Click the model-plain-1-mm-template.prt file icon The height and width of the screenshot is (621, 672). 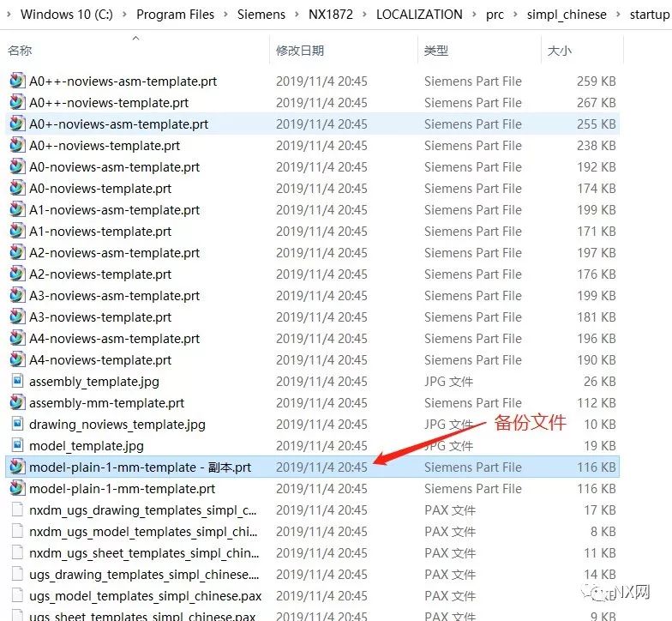pos(17,488)
